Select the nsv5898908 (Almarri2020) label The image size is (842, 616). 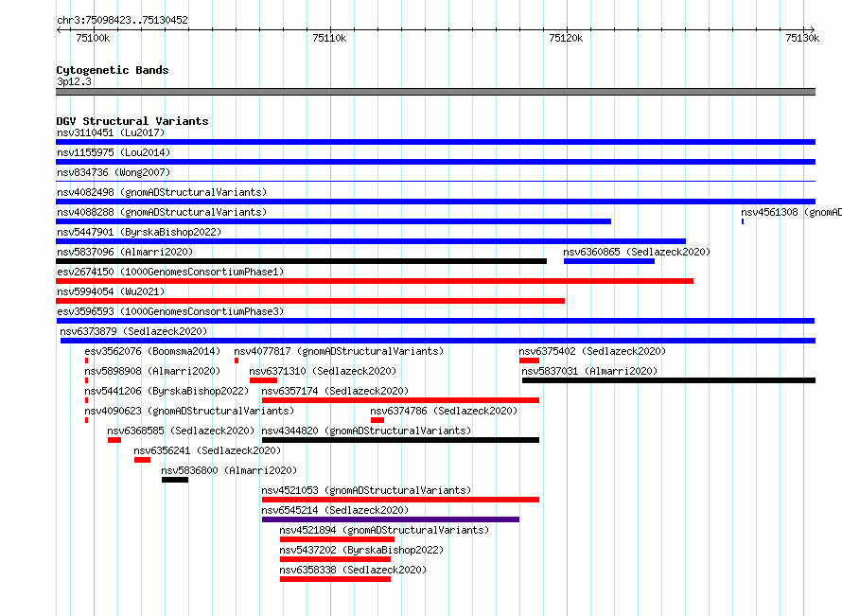[152, 371]
